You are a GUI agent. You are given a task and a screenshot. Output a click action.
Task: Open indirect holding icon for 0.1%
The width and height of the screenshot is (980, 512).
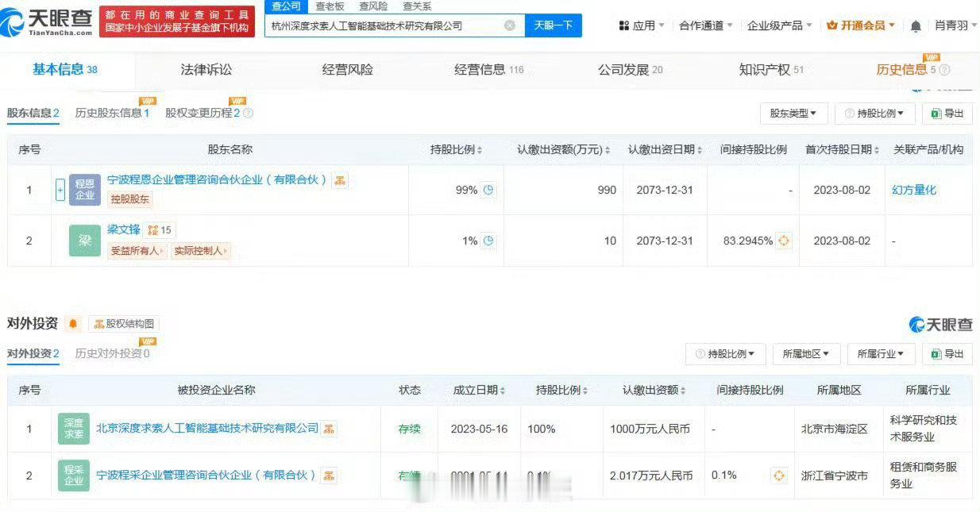[779, 475]
